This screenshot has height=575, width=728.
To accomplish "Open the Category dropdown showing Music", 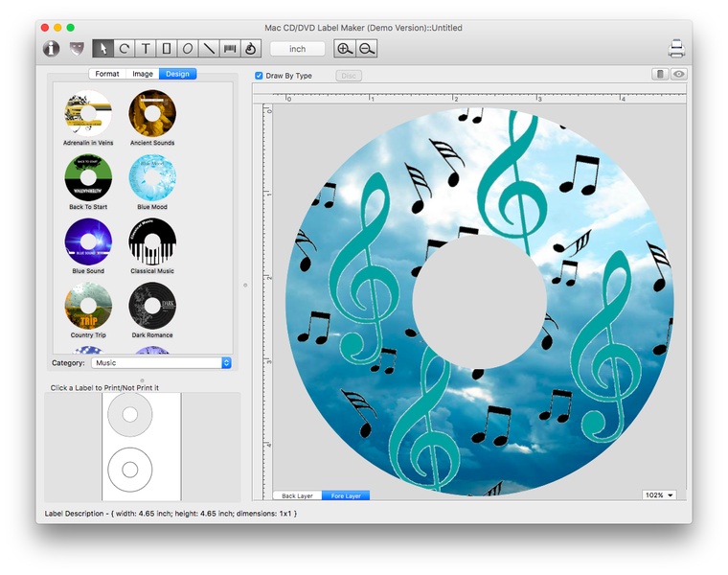I will (x=162, y=363).
